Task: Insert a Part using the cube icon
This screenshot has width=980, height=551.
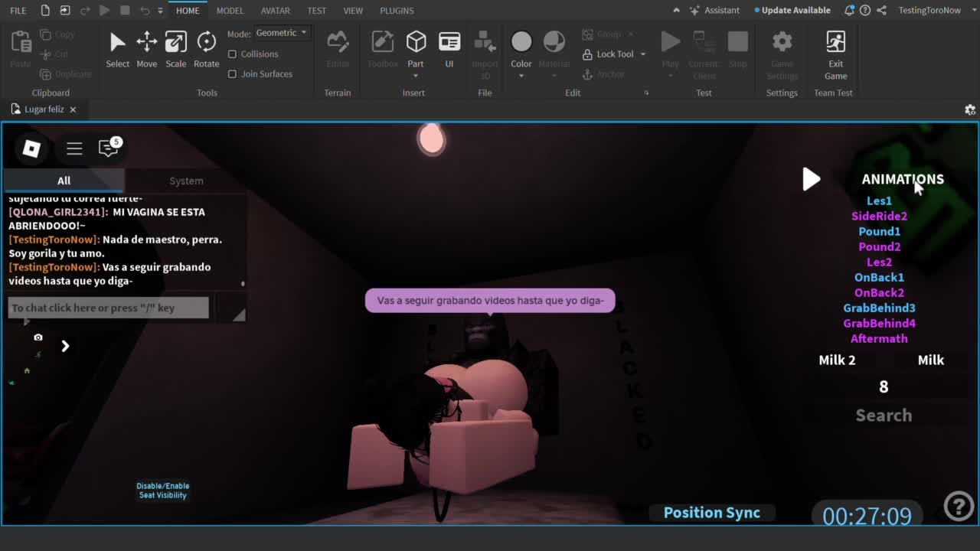Action: 416,42
